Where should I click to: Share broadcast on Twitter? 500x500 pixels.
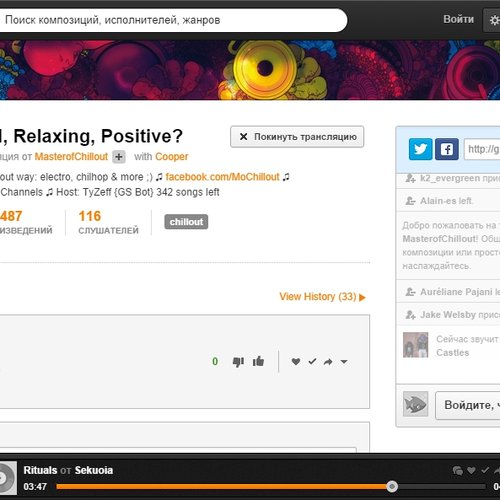tap(421, 149)
